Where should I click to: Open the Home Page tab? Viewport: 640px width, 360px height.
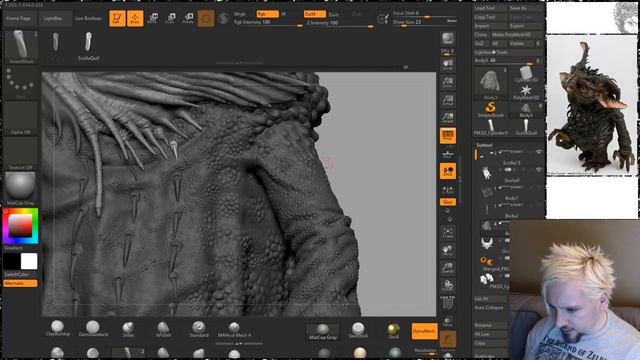pos(19,18)
